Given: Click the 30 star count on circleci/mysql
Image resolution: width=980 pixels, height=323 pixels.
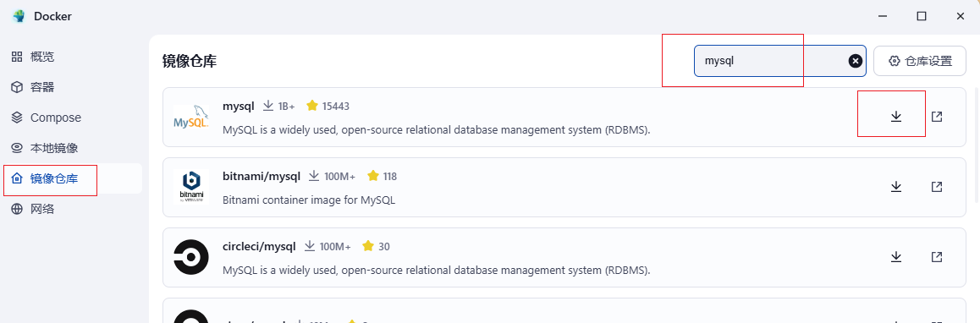Looking at the screenshot, I should click(383, 246).
